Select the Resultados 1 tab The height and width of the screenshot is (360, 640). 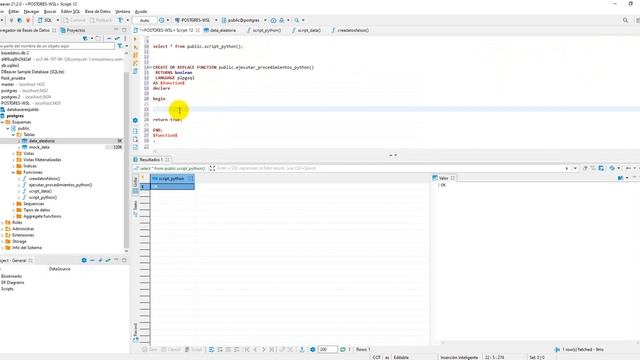151,160
